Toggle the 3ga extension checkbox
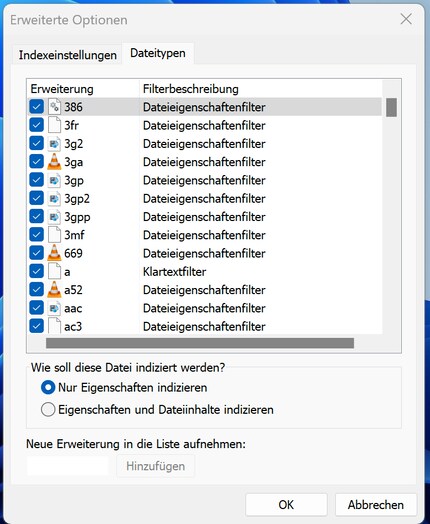Image resolution: width=430 pixels, height=524 pixels. point(36,162)
